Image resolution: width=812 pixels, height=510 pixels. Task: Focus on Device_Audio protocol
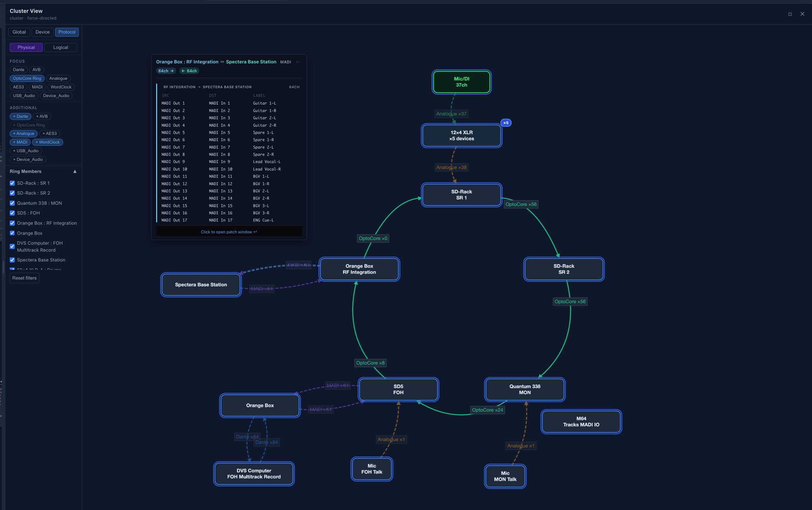[x=56, y=96]
